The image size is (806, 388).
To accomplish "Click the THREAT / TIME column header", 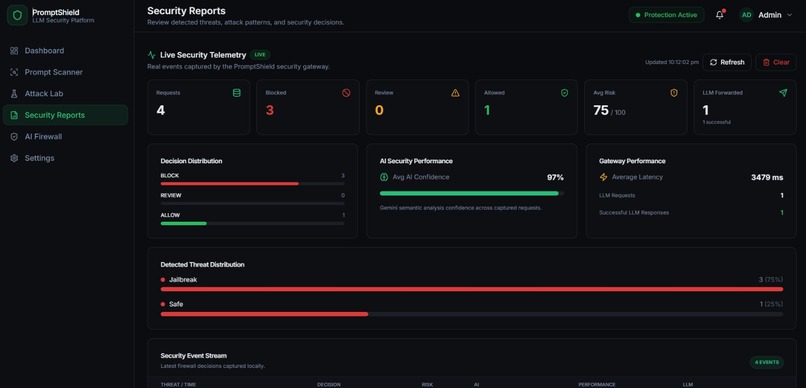I will pyautogui.click(x=178, y=384).
